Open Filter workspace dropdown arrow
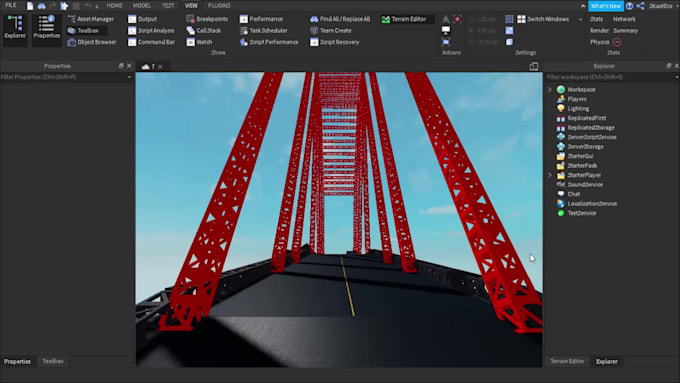The height and width of the screenshot is (383, 680). click(x=677, y=77)
